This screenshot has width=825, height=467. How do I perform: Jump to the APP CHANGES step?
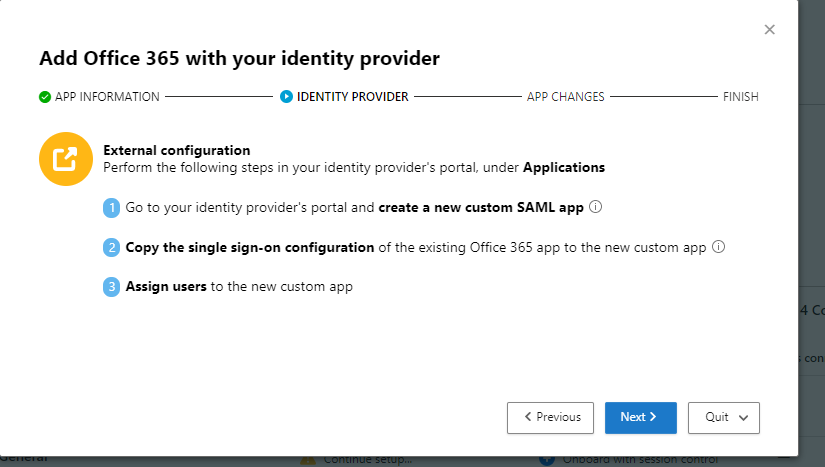pyautogui.click(x=566, y=97)
